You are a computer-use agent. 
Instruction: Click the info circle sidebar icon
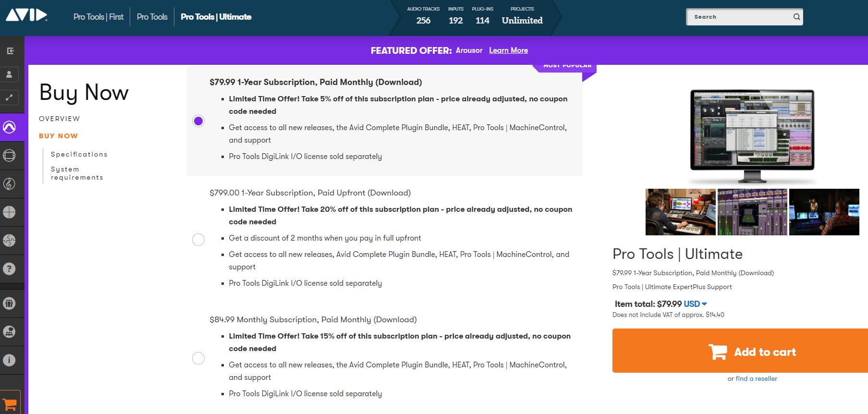10,360
